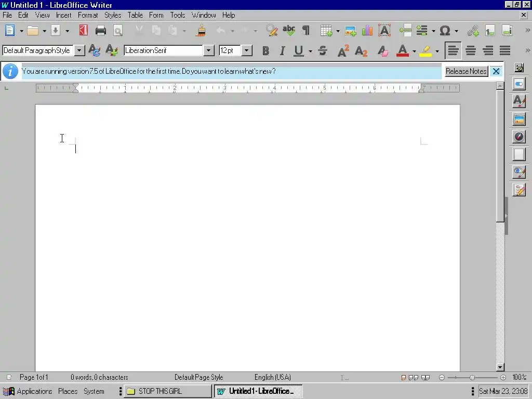Toggle Strikethrough formatting
532x399 pixels.
[323, 50]
